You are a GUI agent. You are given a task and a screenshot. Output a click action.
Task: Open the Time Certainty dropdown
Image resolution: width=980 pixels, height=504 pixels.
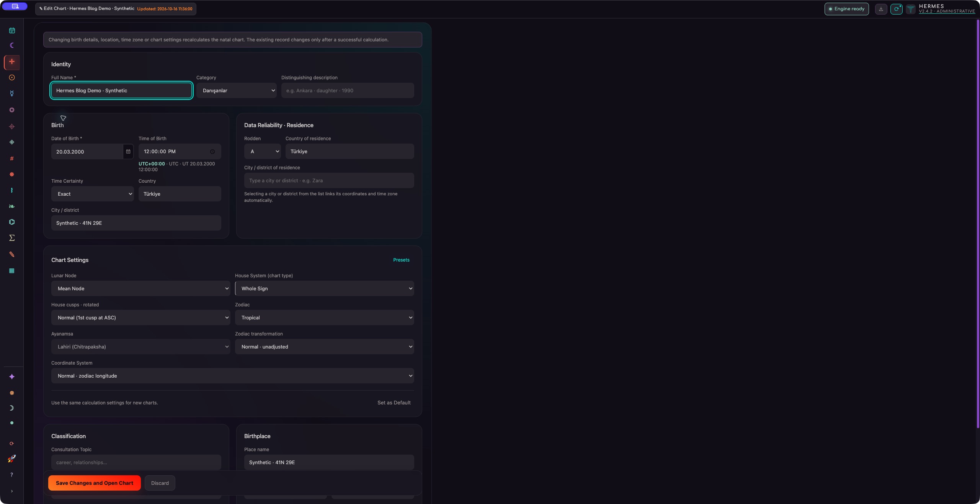click(92, 194)
